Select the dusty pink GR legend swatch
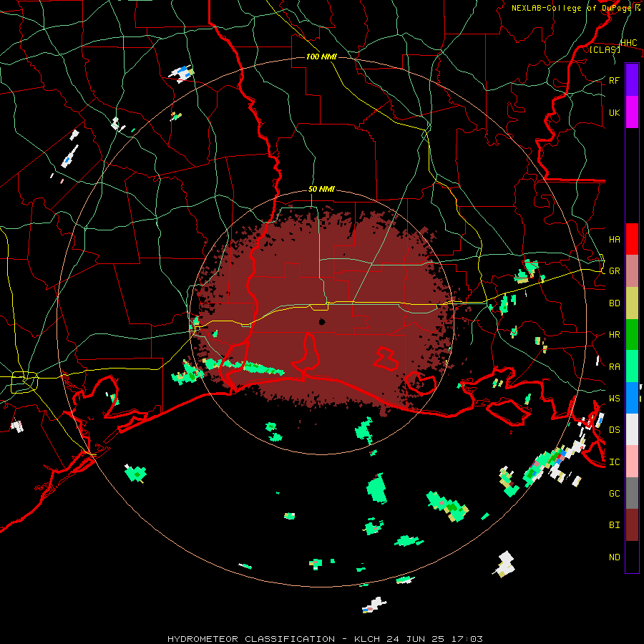 click(632, 270)
